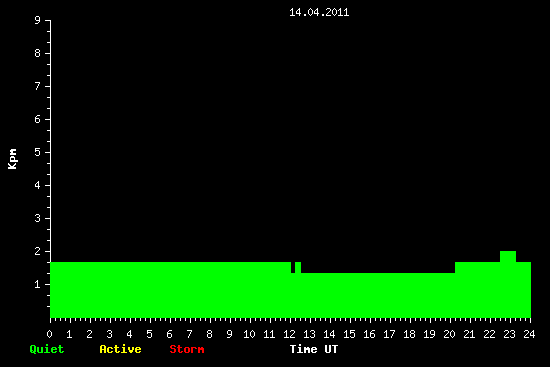Click the value 5 on Kpm axis

point(38,152)
